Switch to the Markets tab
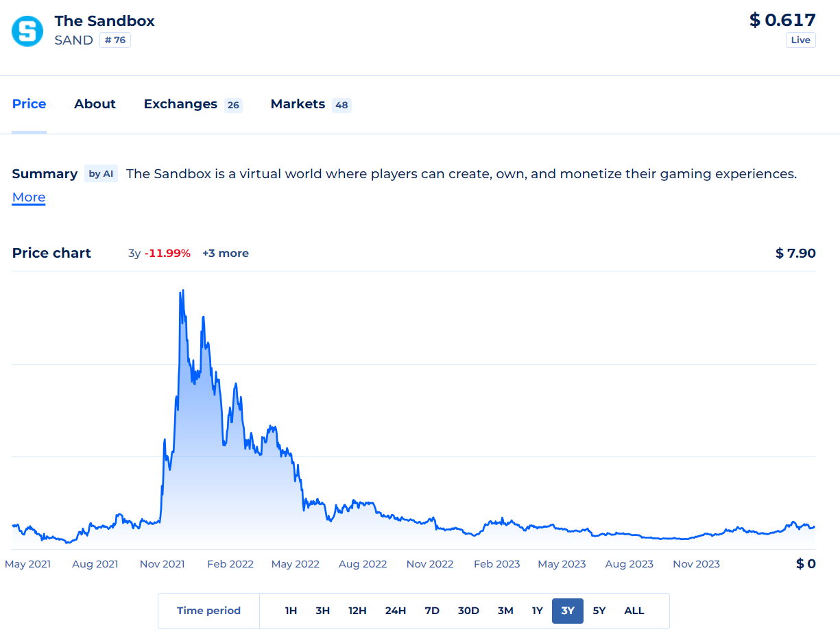 311,104
